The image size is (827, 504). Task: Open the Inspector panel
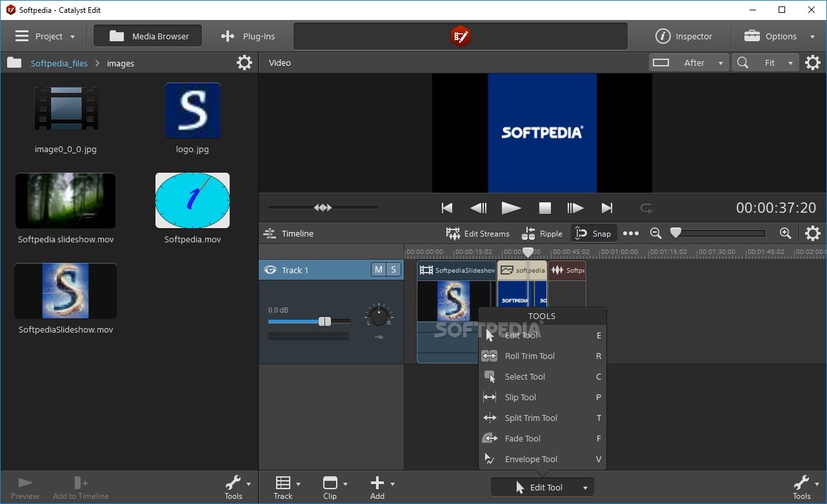pyautogui.click(x=684, y=36)
